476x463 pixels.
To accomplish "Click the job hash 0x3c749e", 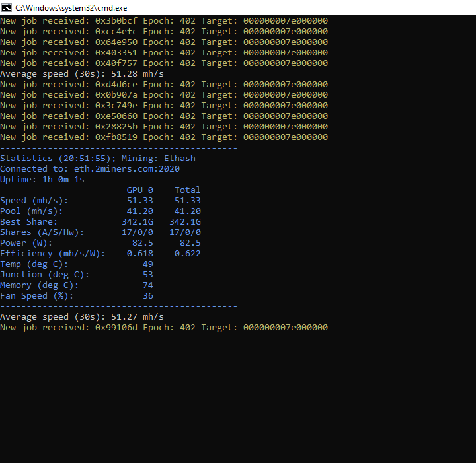I will point(116,106).
